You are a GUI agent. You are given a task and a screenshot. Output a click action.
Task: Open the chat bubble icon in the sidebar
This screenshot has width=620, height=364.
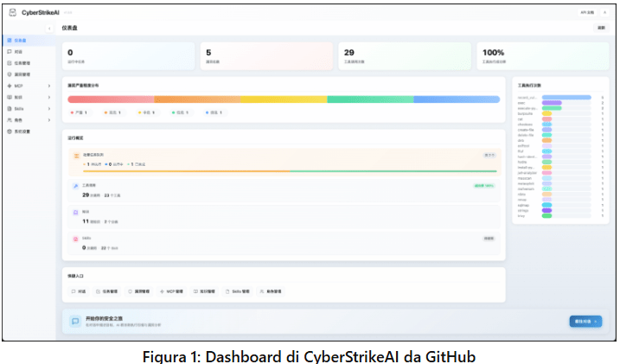(x=9, y=52)
